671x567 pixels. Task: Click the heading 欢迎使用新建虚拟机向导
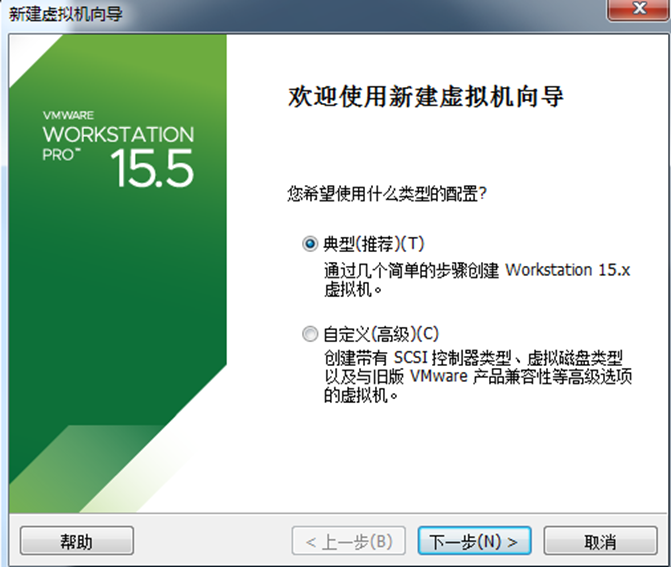pos(426,96)
